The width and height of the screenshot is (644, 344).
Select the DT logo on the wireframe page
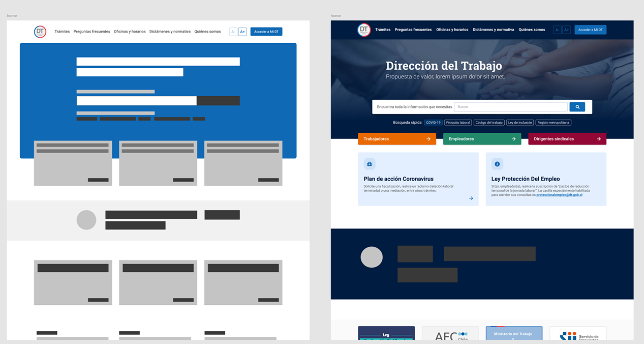pyautogui.click(x=40, y=31)
